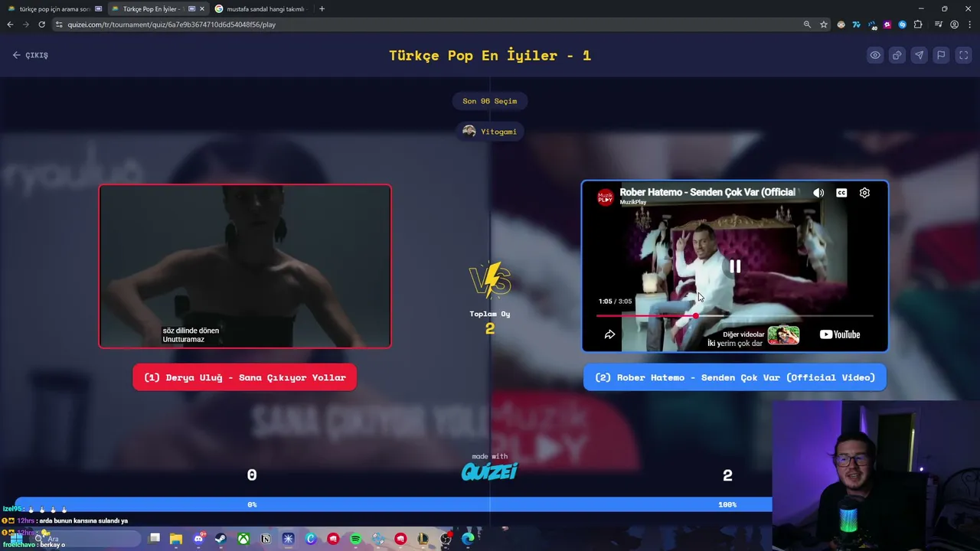Click the dice randomize icon in Quizei header

[897, 55]
